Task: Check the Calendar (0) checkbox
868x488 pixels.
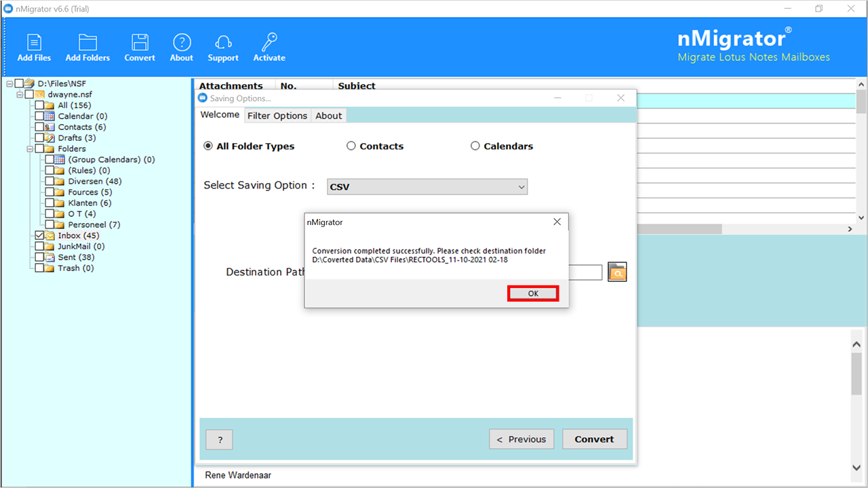Action: click(x=39, y=116)
